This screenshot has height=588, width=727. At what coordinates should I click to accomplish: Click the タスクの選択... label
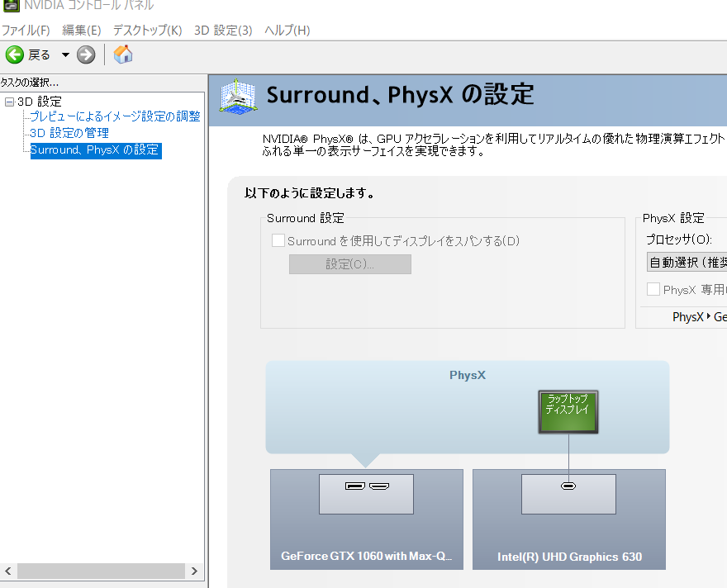coord(30,83)
